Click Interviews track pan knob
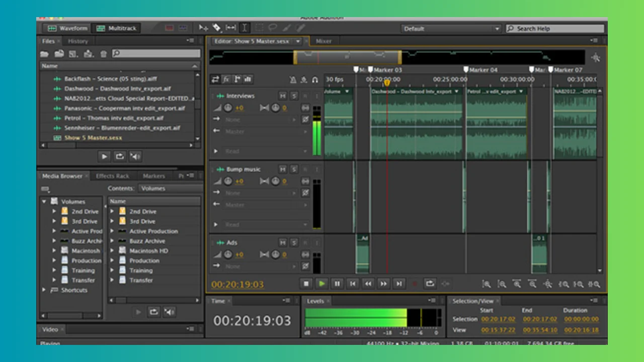Image resolution: width=644 pixels, height=362 pixels. point(275,108)
